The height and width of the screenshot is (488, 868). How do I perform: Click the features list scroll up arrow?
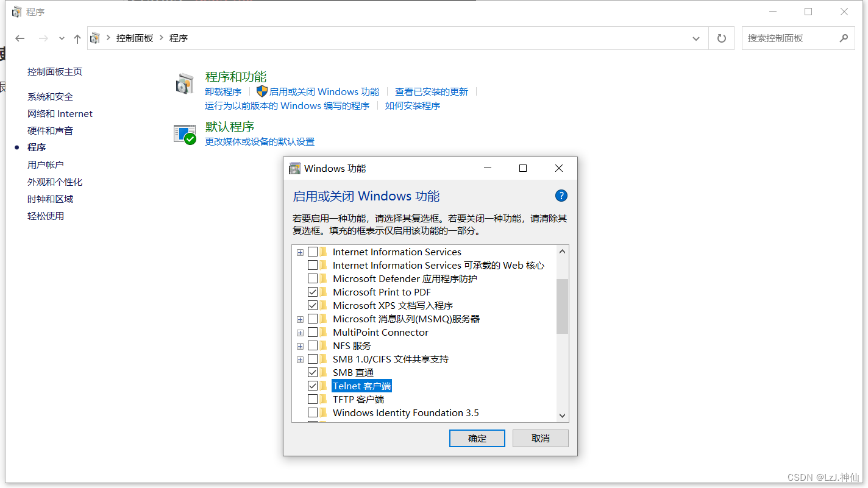[562, 251]
